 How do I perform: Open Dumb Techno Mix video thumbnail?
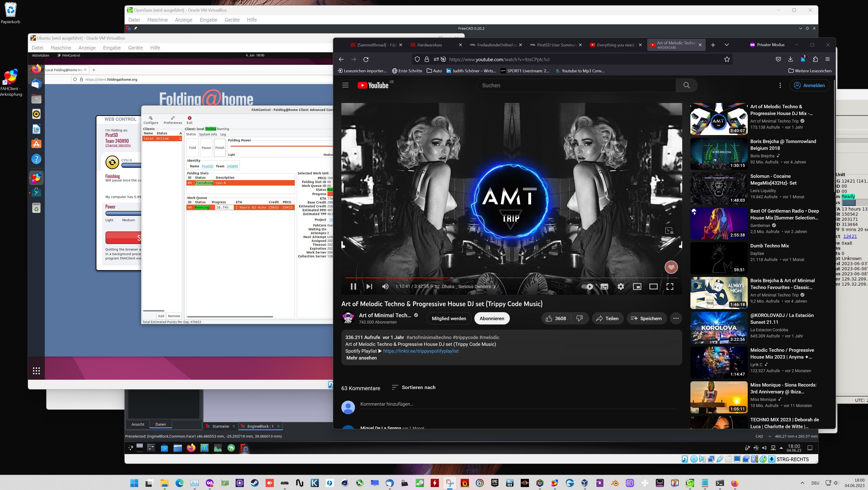pyautogui.click(x=719, y=258)
